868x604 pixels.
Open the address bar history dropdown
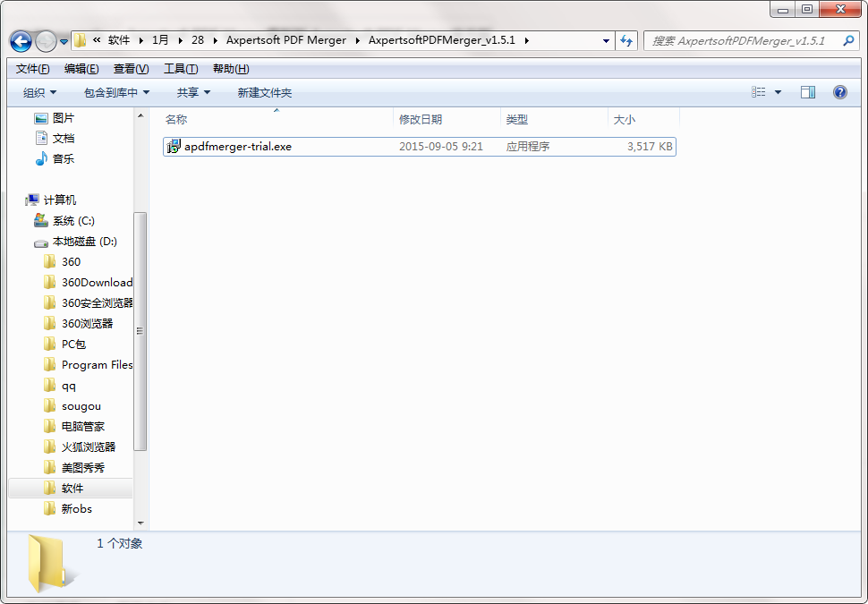click(x=606, y=41)
